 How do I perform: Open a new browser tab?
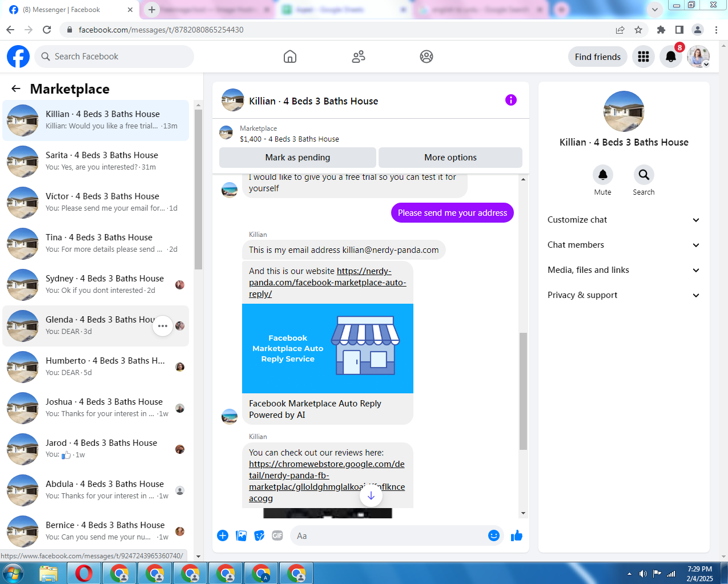[151, 10]
